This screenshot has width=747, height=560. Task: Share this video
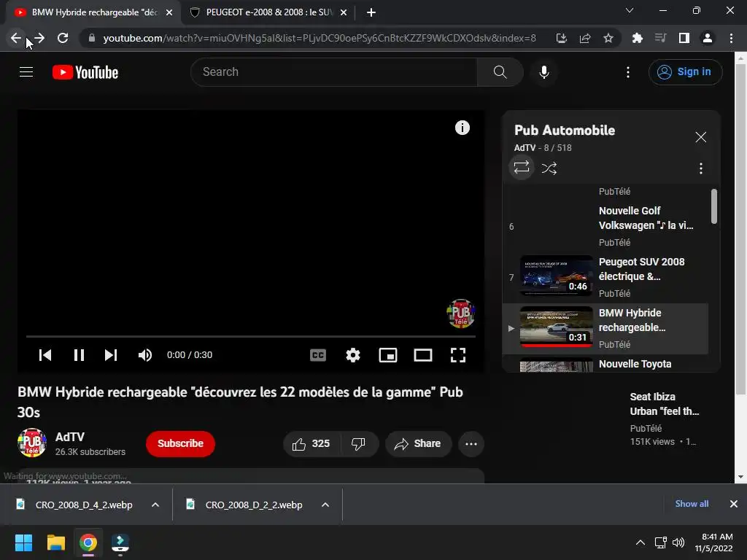418,444
